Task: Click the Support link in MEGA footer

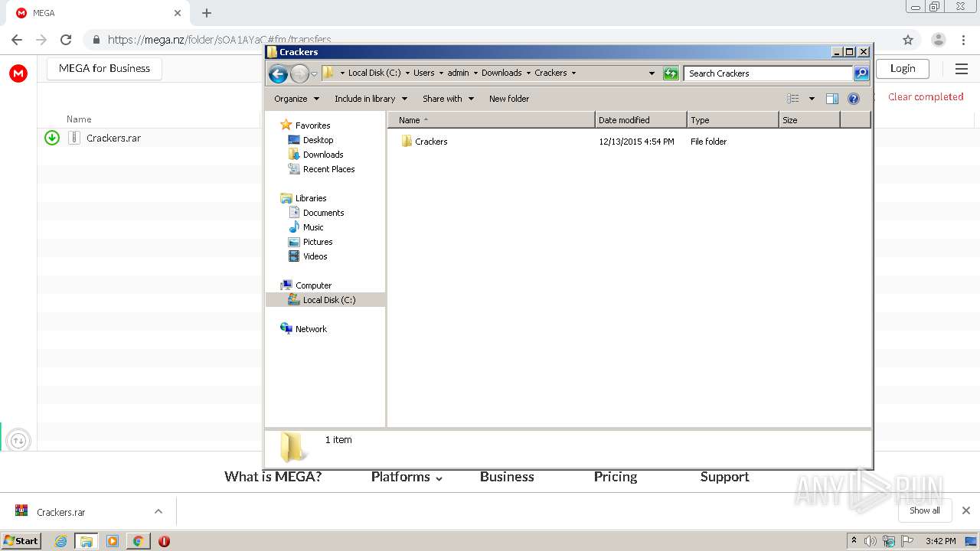Action: coord(724,477)
